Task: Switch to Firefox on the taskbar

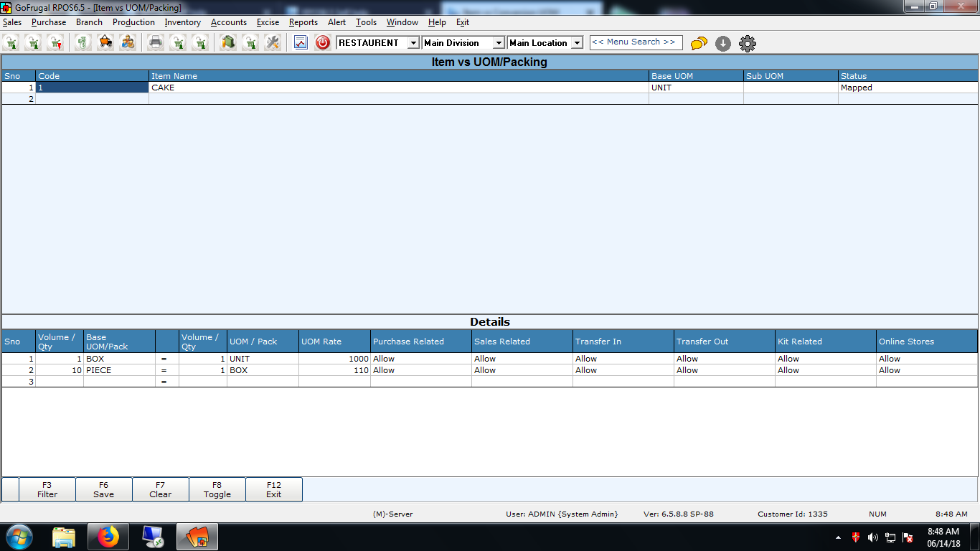Action: pyautogui.click(x=108, y=537)
